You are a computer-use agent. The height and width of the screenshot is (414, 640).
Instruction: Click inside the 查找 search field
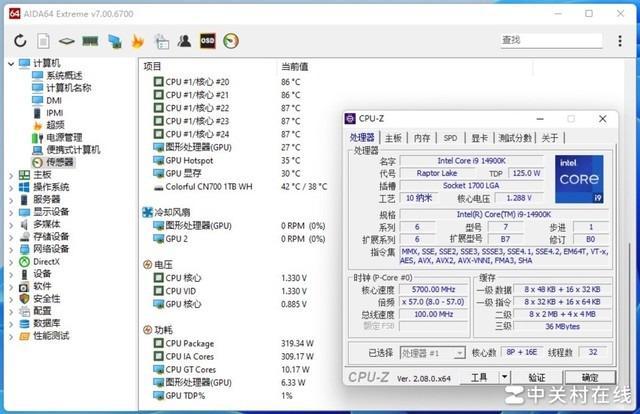[551, 40]
